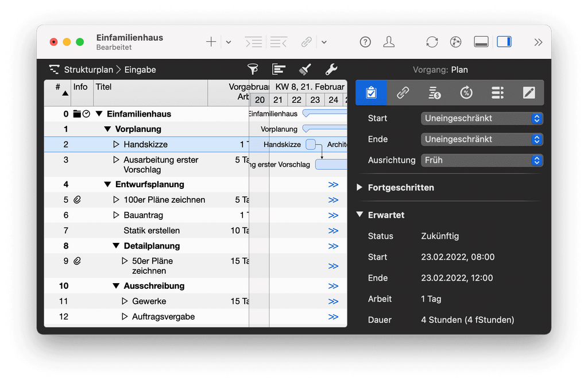Open the notes pencil icon in the inspector
The height and width of the screenshot is (383, 588).
click(x=528, y=92)
